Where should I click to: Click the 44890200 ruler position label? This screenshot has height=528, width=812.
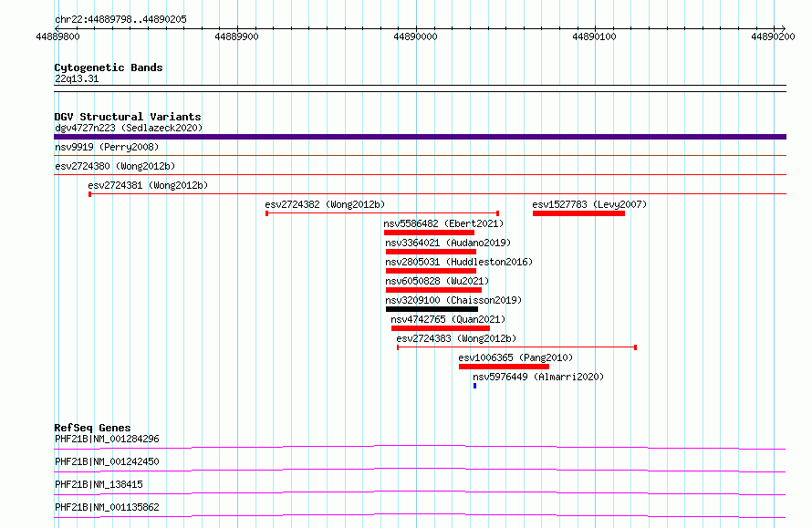[773, 36]
